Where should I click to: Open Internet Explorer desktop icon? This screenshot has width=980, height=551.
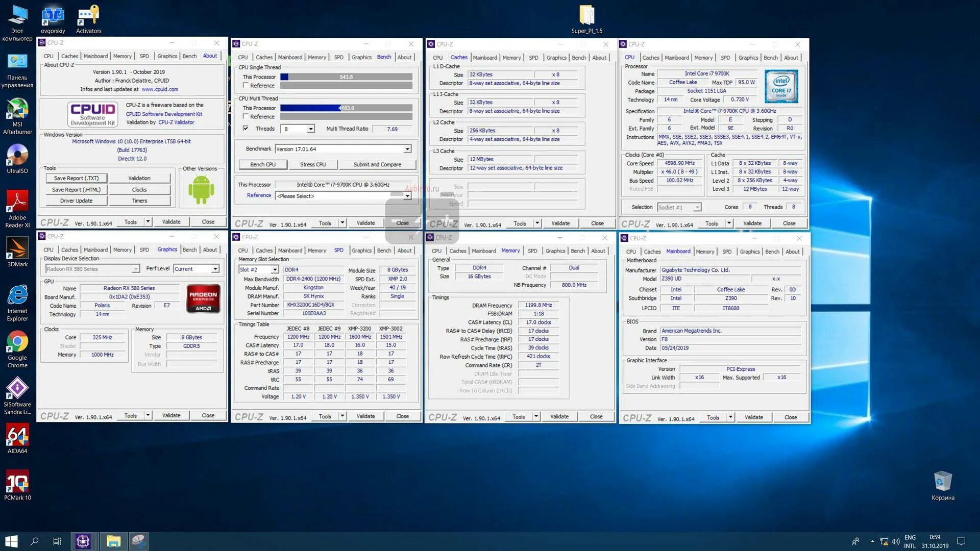click(17, 303)
